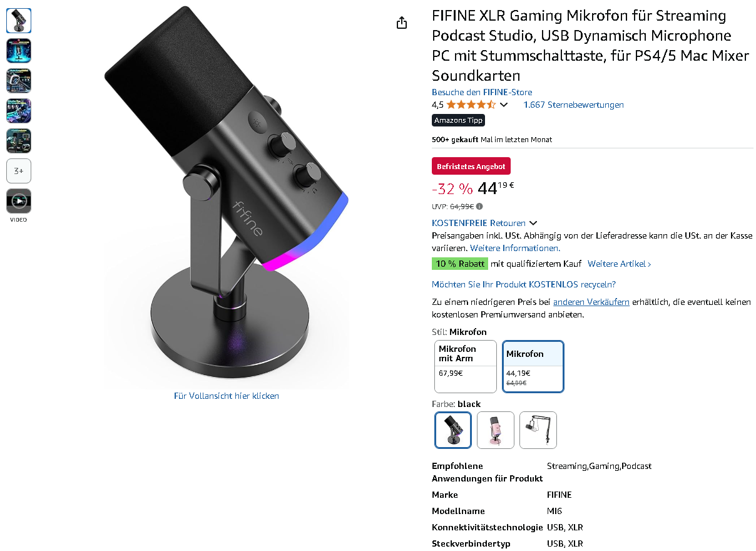Choose the pink microphone color swatch

tap(496, 430)
